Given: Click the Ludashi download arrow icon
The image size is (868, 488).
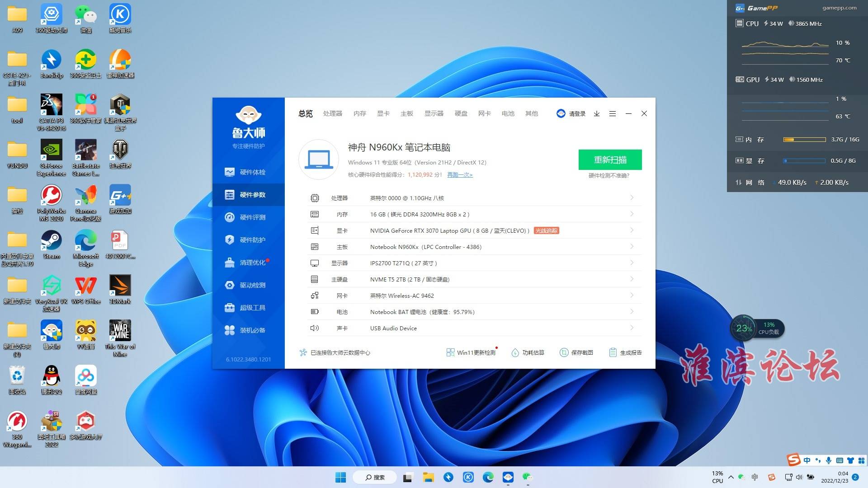Looking at the screenshot, I should tap(597, 113).
